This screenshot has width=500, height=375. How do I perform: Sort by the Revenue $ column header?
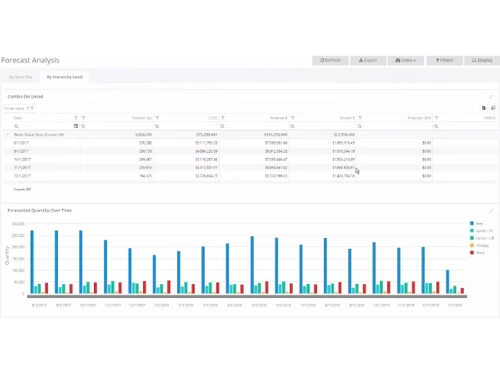tap(279, 118)
